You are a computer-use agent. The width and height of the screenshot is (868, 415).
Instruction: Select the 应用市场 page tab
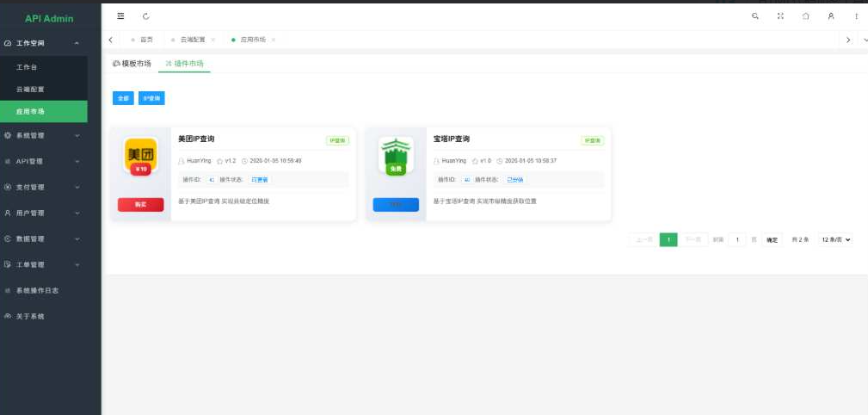[252, 40]
